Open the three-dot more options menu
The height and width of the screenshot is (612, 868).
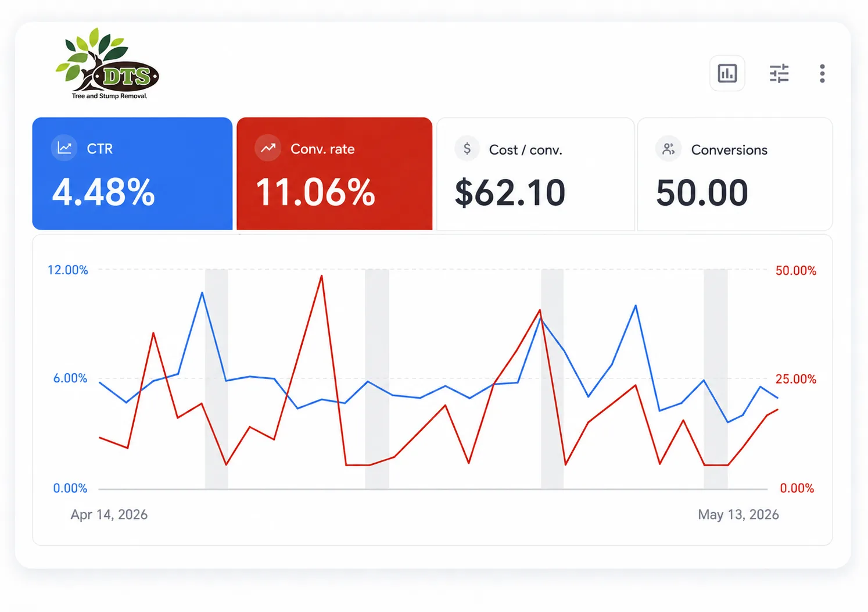point(822,73)
